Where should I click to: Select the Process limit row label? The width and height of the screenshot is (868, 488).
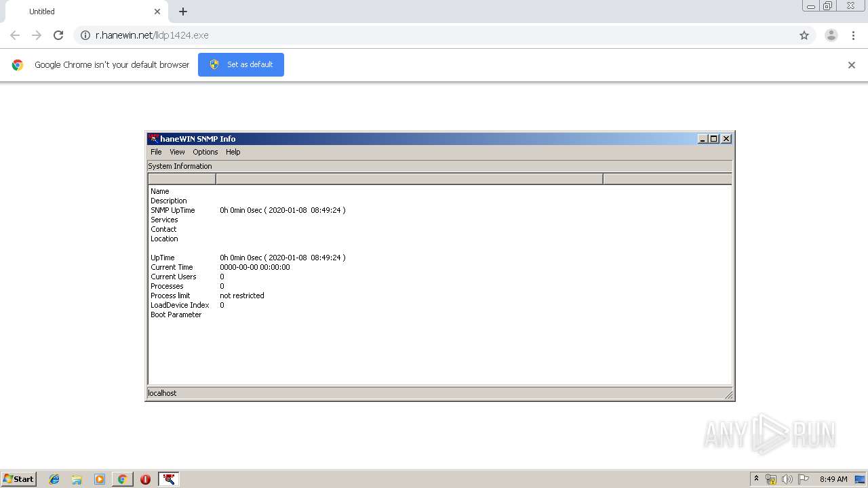pyautogui.click(x=170, y=296)
